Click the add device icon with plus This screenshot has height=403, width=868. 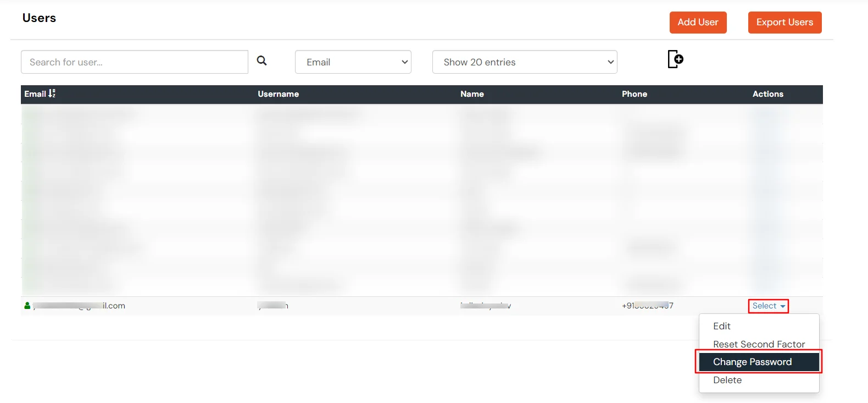[675, 59]
